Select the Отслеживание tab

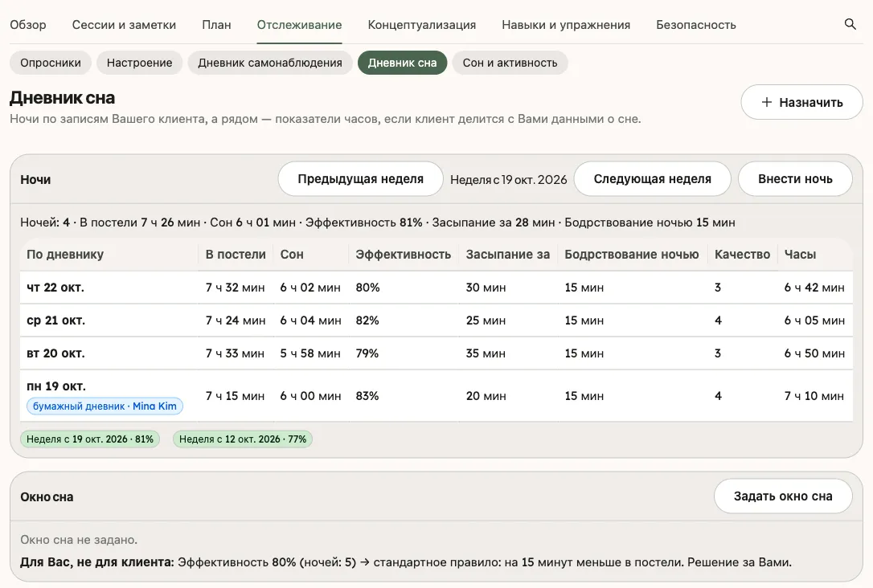299,25
